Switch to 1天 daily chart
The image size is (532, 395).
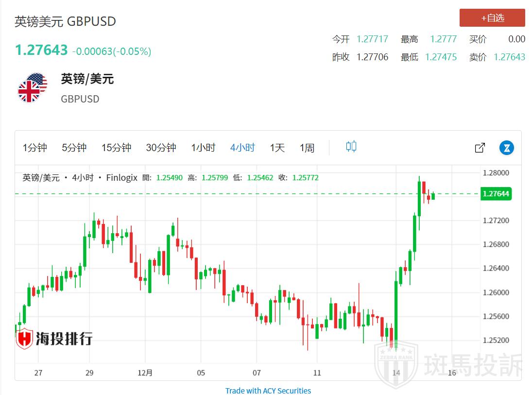point(277,148)
